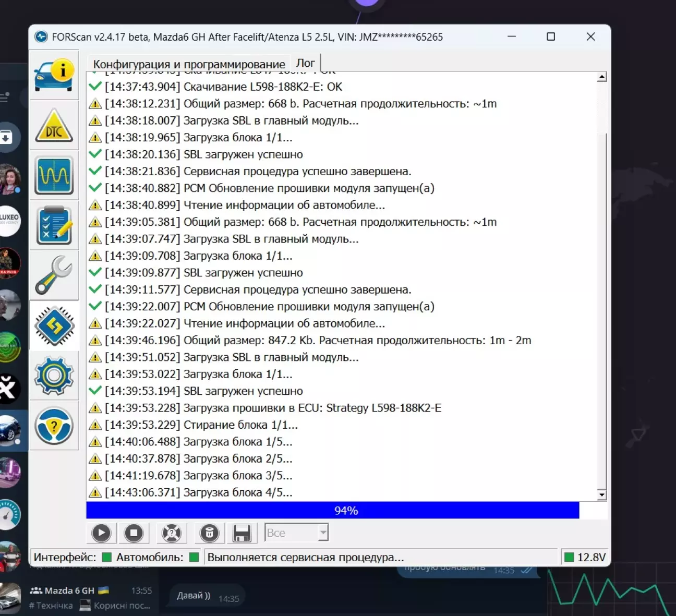
Task: Click the "Давай ))" message in chat window
Action: [208, 596]
